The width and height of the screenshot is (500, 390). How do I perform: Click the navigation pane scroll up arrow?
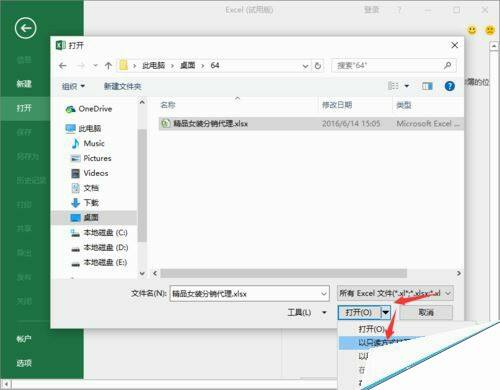click(x=142, y=102)
